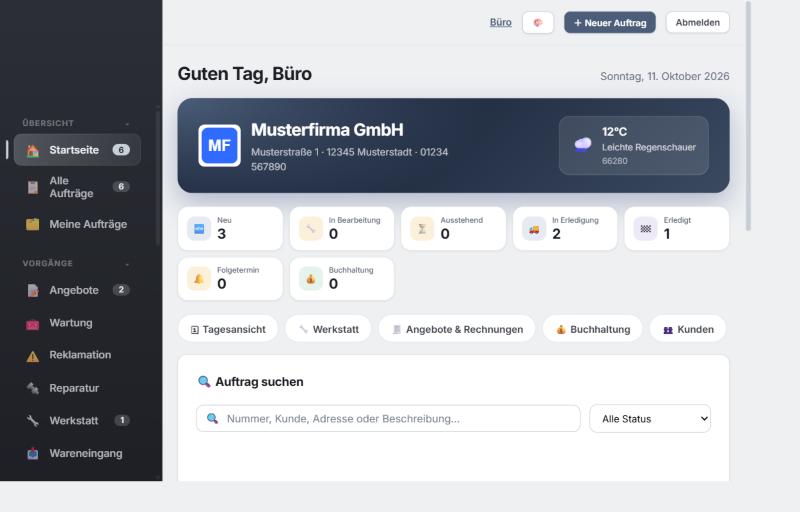The height and width of the screenshot is (512, 800).
Task: Click the Neu status card icon
Action: click(199, 229)
